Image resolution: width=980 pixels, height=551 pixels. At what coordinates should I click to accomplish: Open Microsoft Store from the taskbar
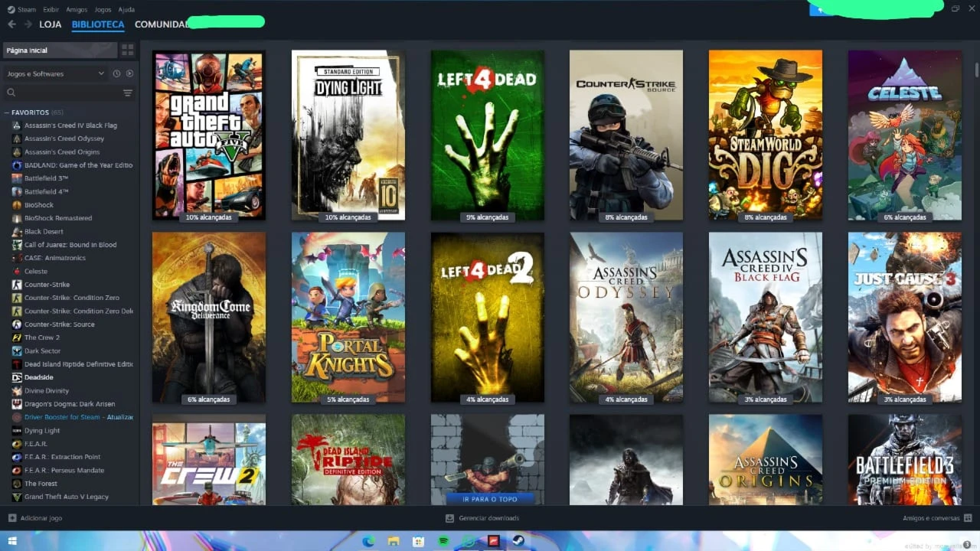418,541
